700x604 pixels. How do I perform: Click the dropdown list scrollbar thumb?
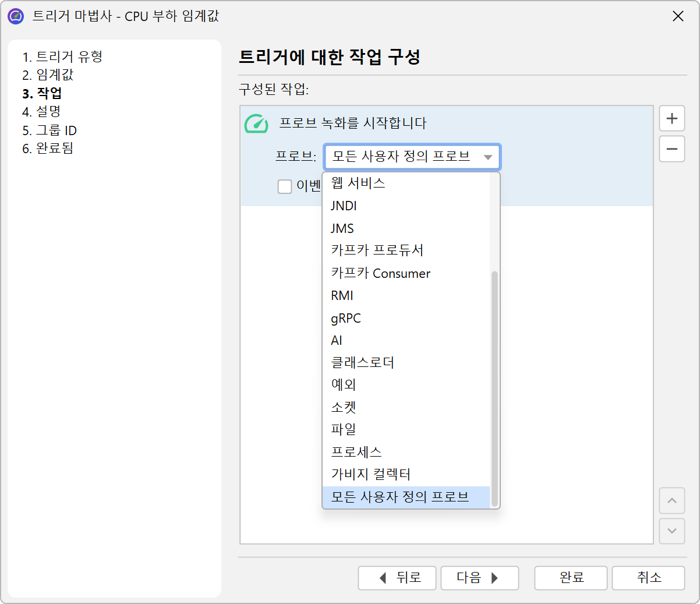coord(494,387)
